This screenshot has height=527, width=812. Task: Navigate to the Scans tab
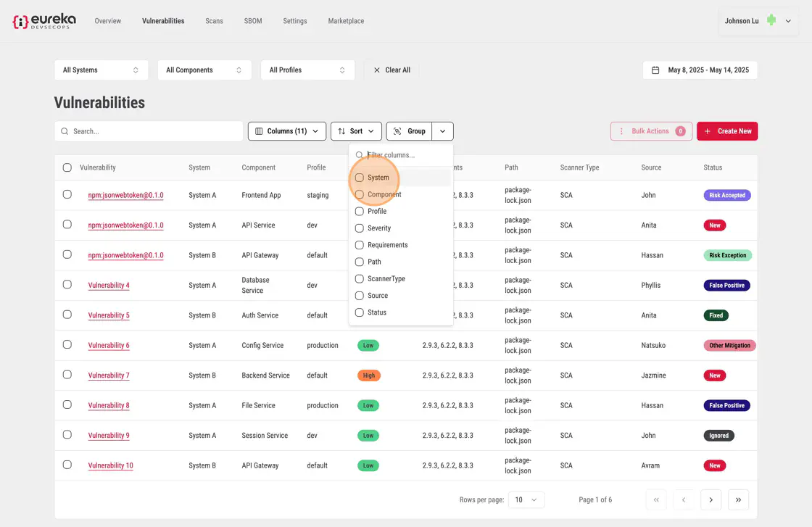[x=214, y=21]
